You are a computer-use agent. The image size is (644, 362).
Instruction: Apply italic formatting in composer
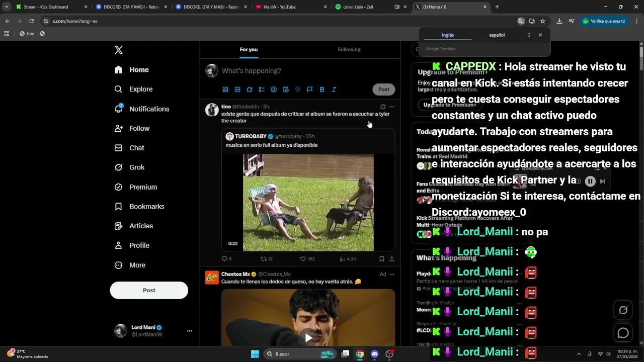pyautogui.click(x=334, y=89)
